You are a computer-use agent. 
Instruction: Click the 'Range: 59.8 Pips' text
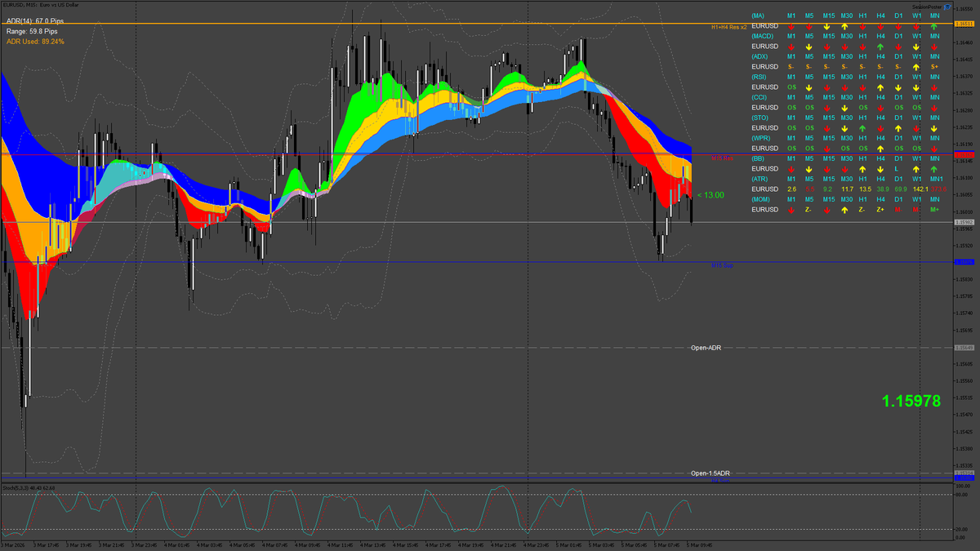point(32,30)
